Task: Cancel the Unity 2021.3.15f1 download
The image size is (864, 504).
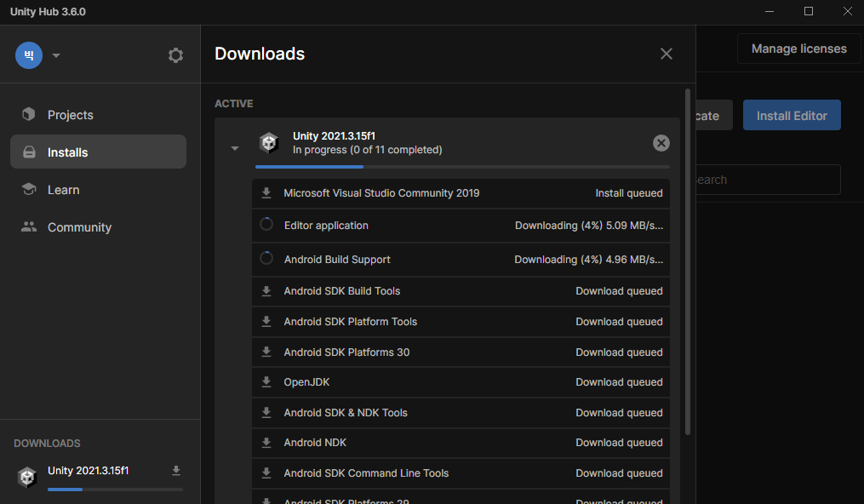Action: click(661, 143)
